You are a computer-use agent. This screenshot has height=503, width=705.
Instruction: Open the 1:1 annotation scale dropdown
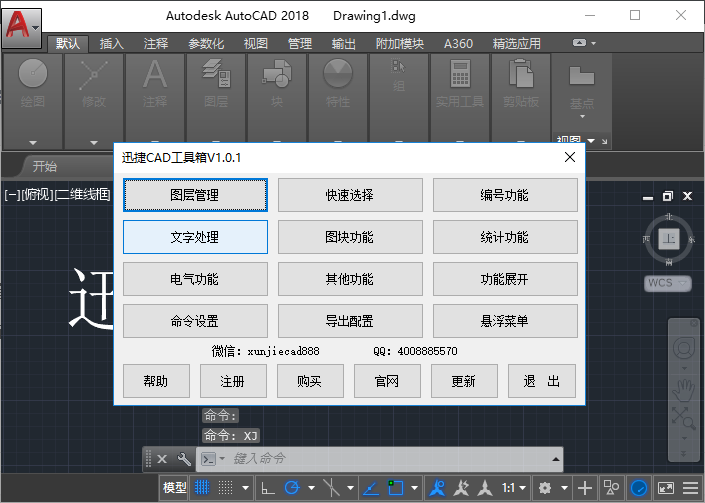click(513, 488)
